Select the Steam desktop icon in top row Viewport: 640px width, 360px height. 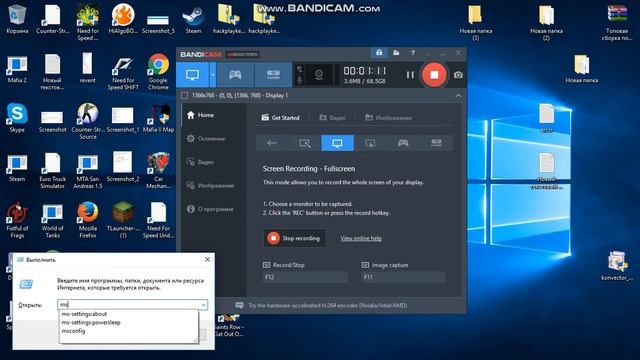coord(193,19)
